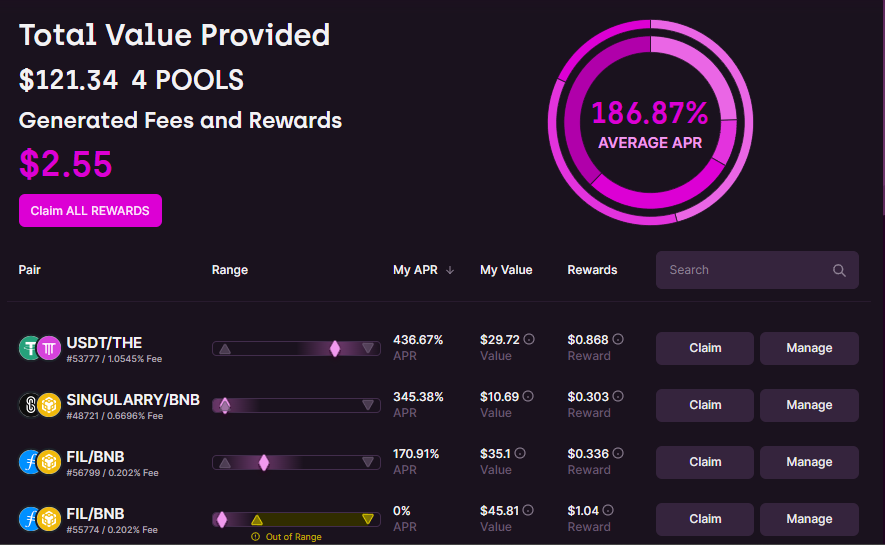
Task: Claim rewards for FIL/BNB #56799
Action: [x=704, y=462]
